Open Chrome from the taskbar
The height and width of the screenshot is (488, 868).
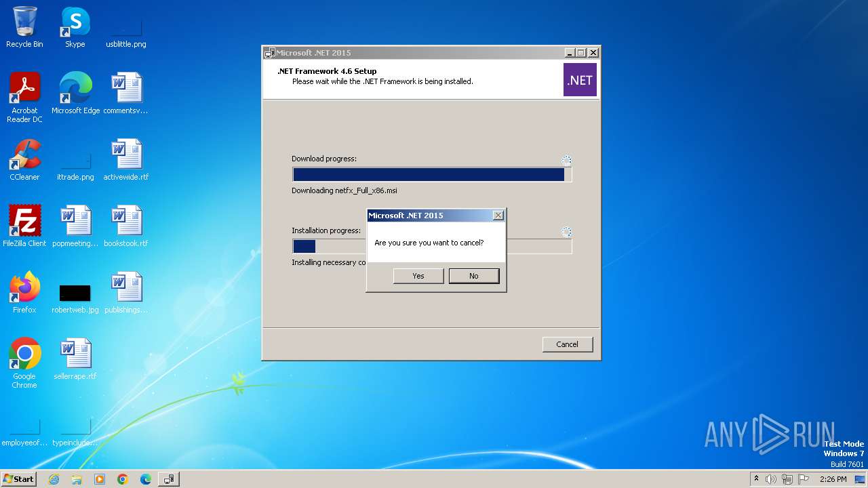click(123, 479)
